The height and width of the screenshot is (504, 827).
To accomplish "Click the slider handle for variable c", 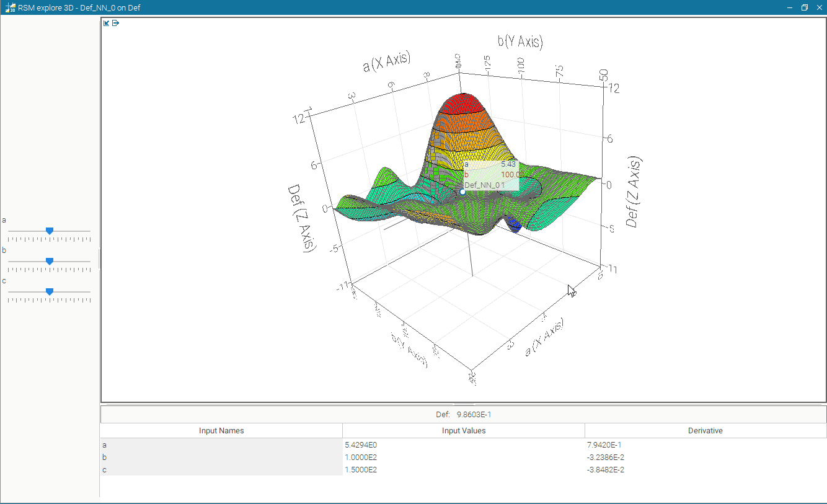I will [x=50, y=291].
